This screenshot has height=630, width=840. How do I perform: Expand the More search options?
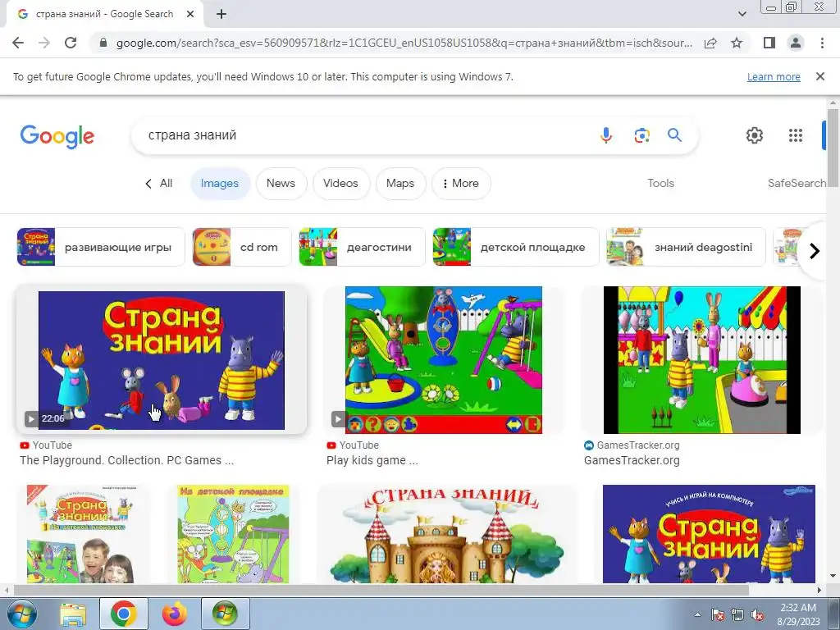click(461, 183)
